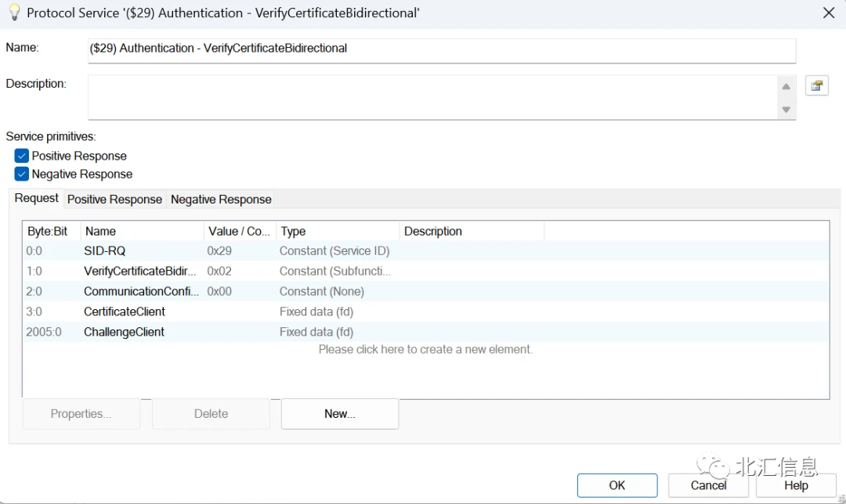Close the Protocol Service dialog
This screenshot has width=846, height=504.
[829, 13]
